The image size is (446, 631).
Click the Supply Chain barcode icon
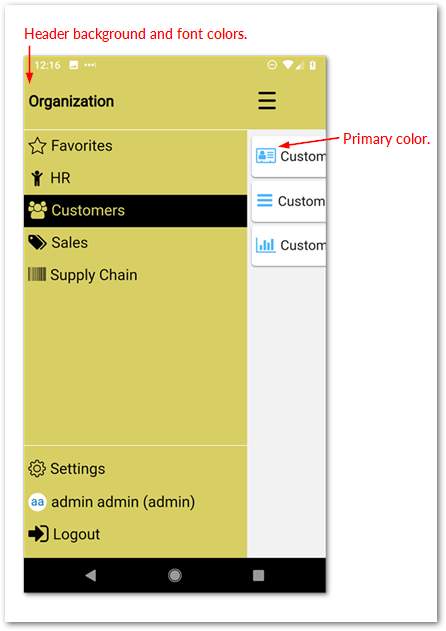(x=37, y=274)
